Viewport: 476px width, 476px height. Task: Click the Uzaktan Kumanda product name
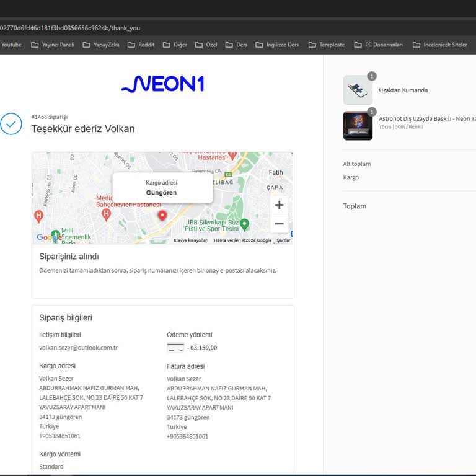403,90
